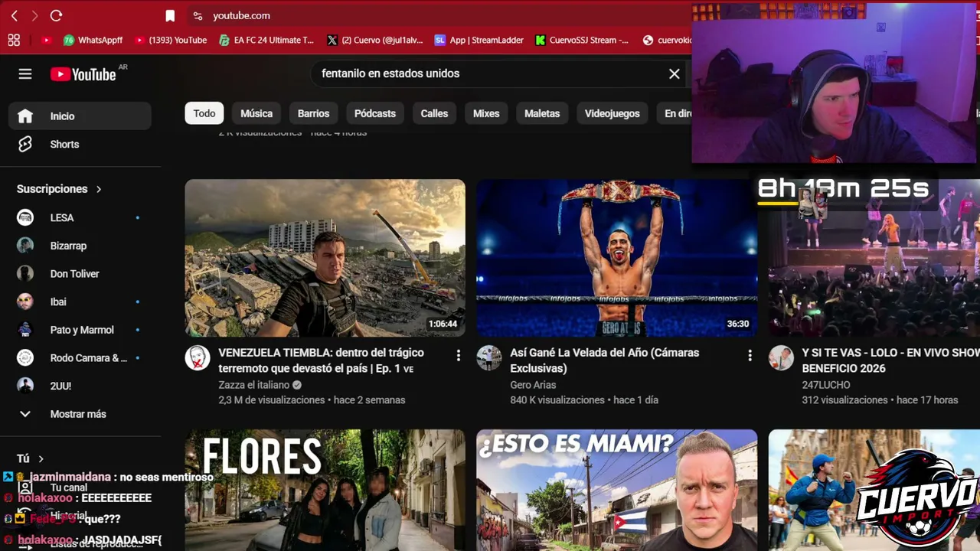
Task: Select the Pódcasts filter chip
Action: [x=375, y=113]
